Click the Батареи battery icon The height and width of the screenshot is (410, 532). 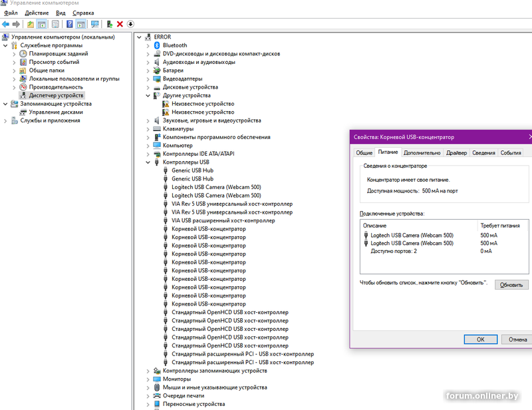coord(157,71)
